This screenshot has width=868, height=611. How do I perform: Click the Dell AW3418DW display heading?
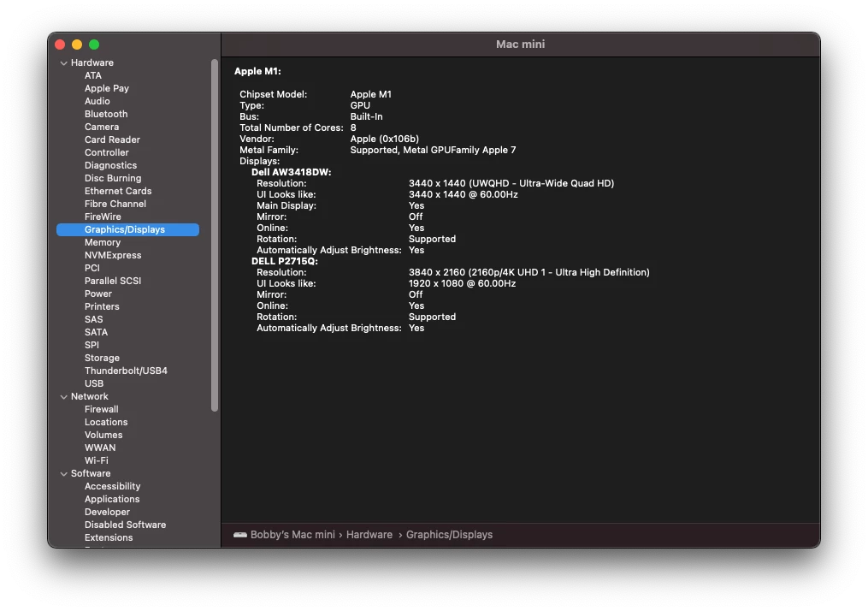pos(291,172)
